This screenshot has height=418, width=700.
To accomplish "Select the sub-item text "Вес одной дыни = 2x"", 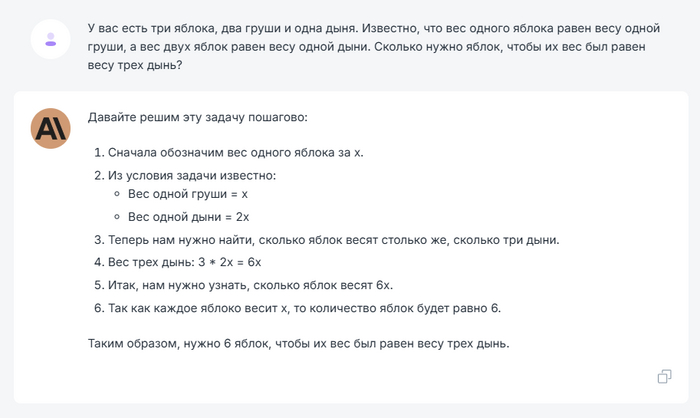I will click(x=189, y=217).
